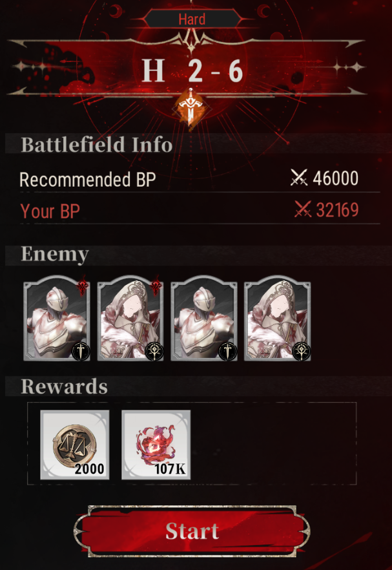Click the mage class badge on second enemy
This screenshot has height=570, width=392.
coord(154,352)
